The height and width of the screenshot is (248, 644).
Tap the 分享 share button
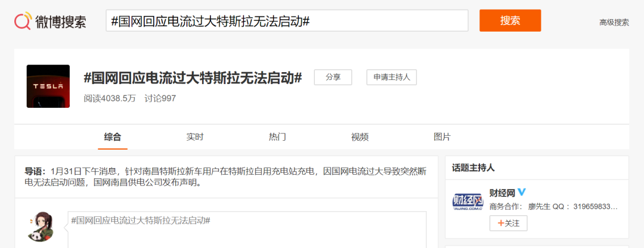333,77
